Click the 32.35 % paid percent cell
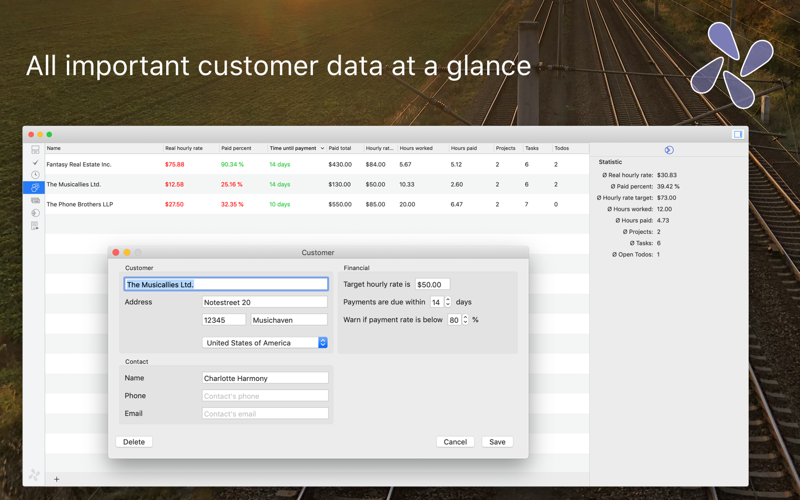 (232, 204)
